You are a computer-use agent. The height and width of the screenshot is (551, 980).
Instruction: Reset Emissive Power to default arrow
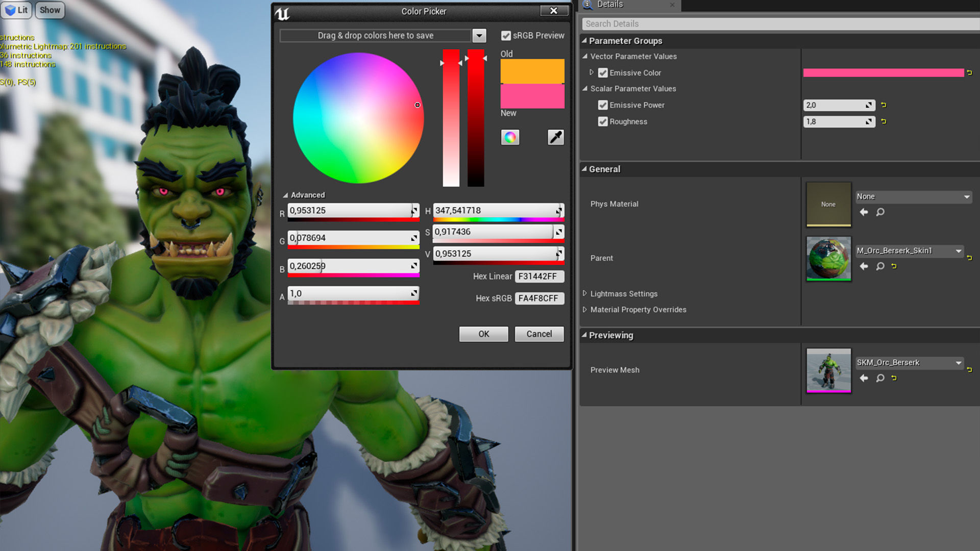(884, 105)
